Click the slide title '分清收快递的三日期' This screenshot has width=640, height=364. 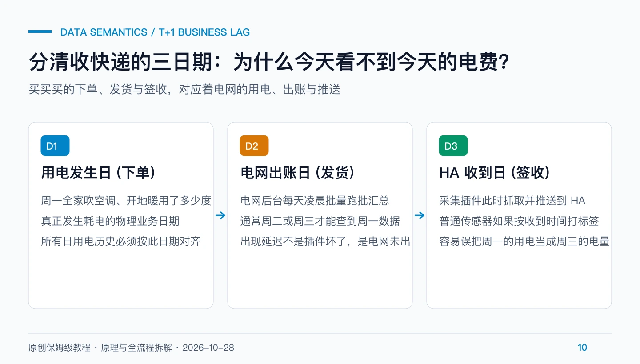120,62
